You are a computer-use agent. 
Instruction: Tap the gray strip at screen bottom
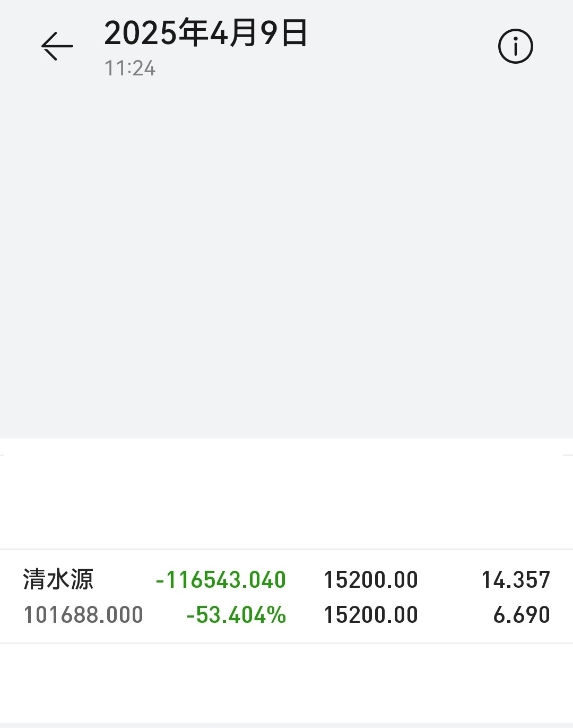[x=286, y=725]
